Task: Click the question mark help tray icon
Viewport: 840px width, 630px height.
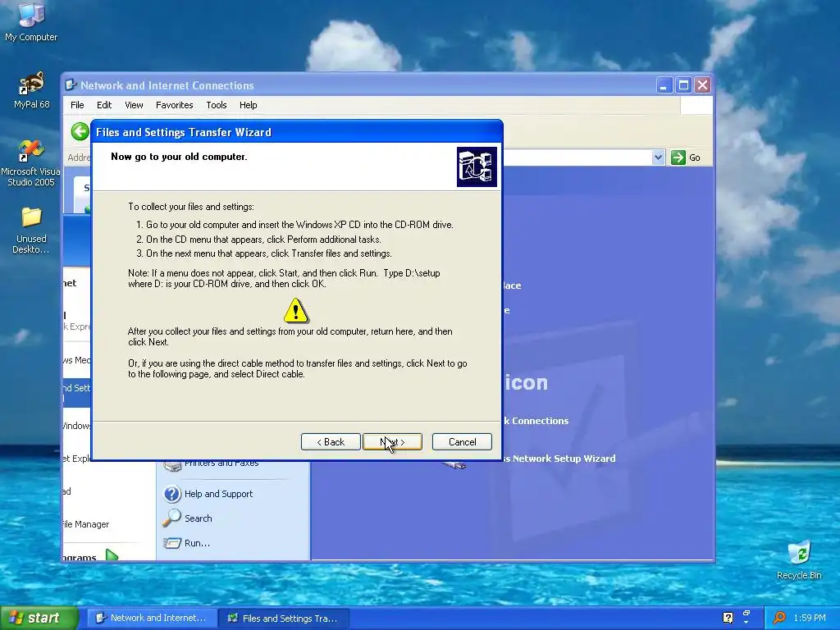Action: point(728,619)
